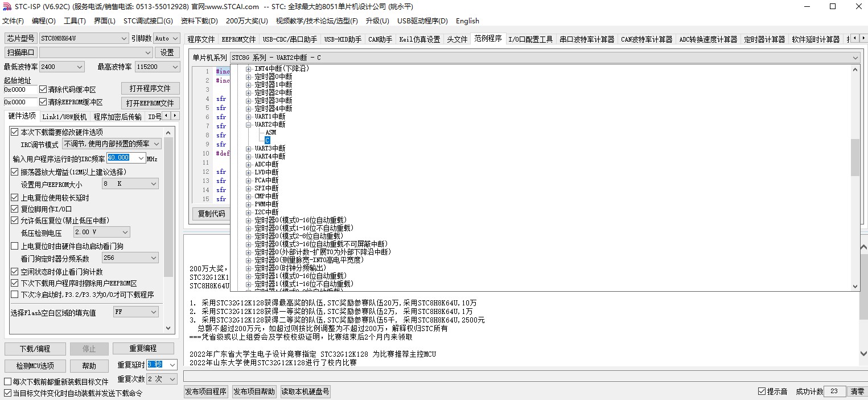Toggle 下次下载用户程序时擦除用户EEPROM区
The image size is (868, 400).
(x=15, y=283)
